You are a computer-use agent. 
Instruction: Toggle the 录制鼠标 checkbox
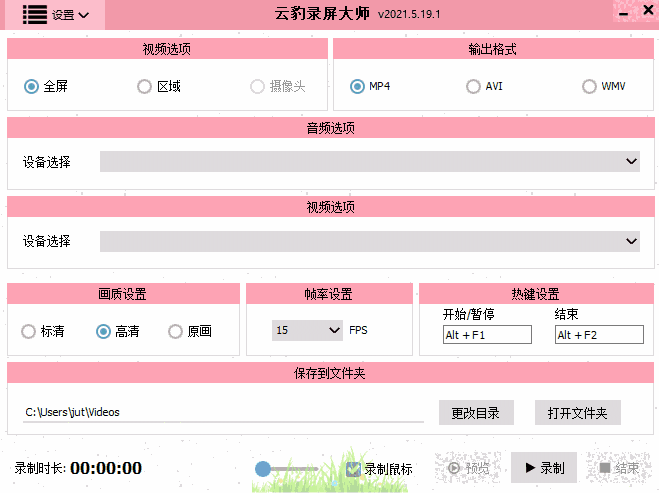pos(353,468)
